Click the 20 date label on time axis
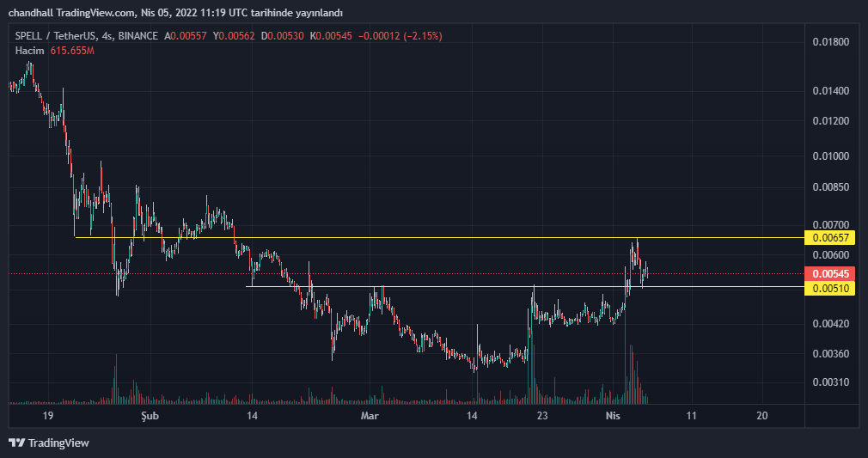868x458 pixels. coord(762,416)
